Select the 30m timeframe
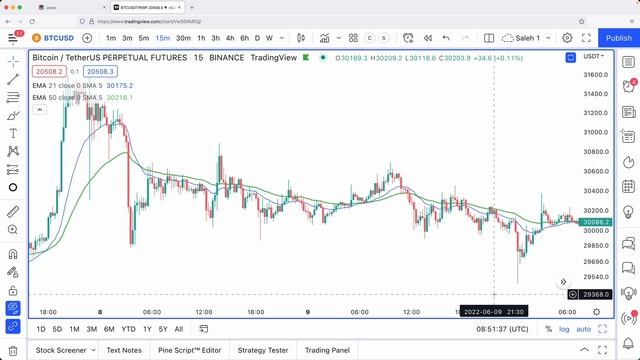This screenshot has height=360, width=640. [183, 38]
